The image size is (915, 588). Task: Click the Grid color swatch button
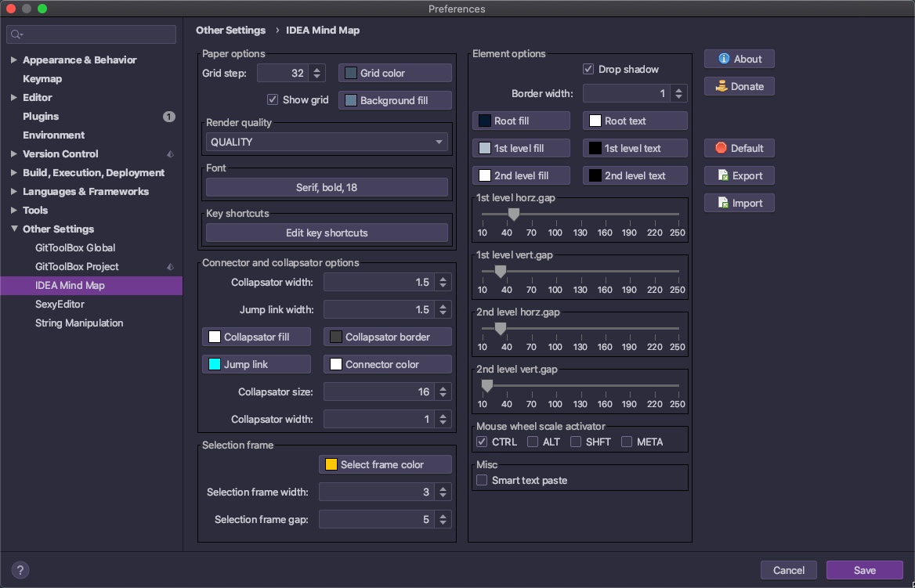click(395, 73)
